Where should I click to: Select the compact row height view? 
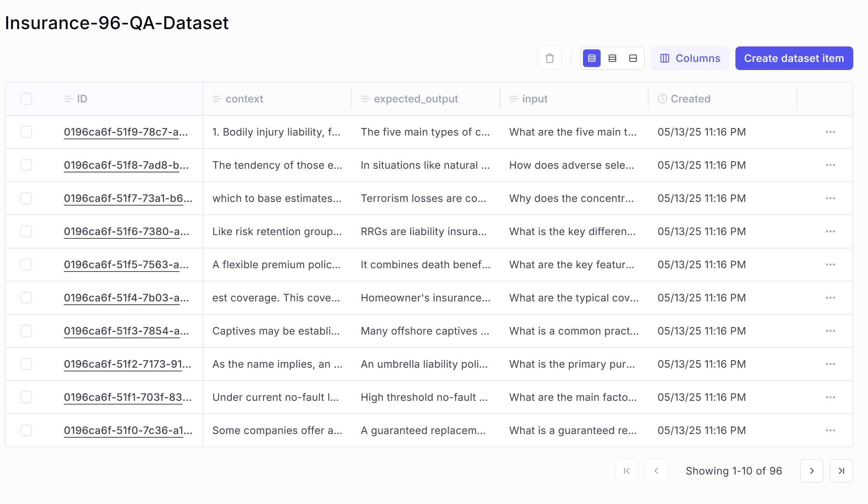click(591, 58)
